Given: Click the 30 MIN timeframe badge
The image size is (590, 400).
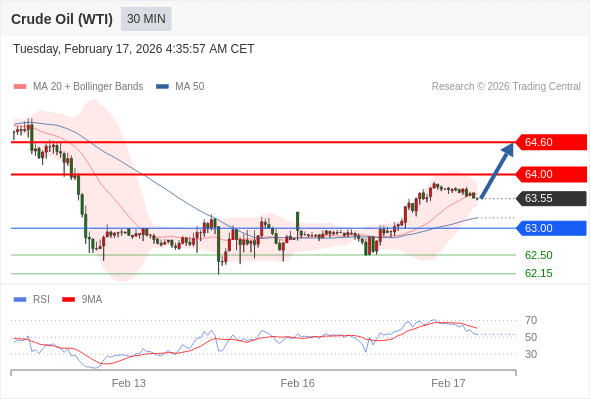Looking at the screenshot, I should (146, 19).
